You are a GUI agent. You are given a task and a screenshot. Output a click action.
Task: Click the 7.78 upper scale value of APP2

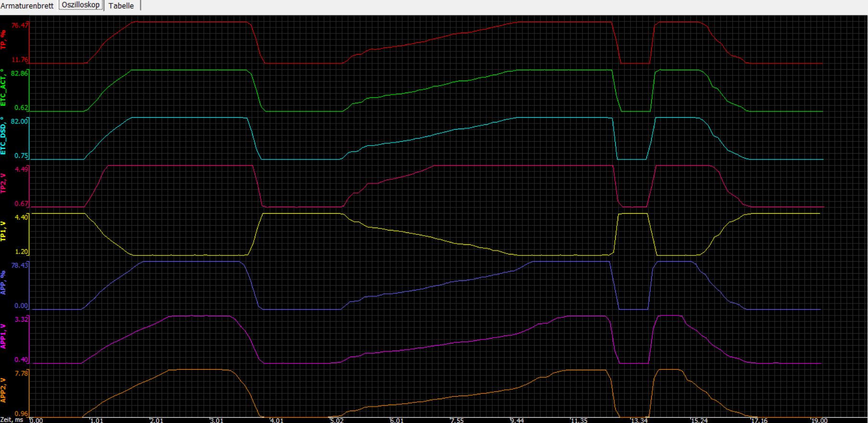(x=22, y=373)
